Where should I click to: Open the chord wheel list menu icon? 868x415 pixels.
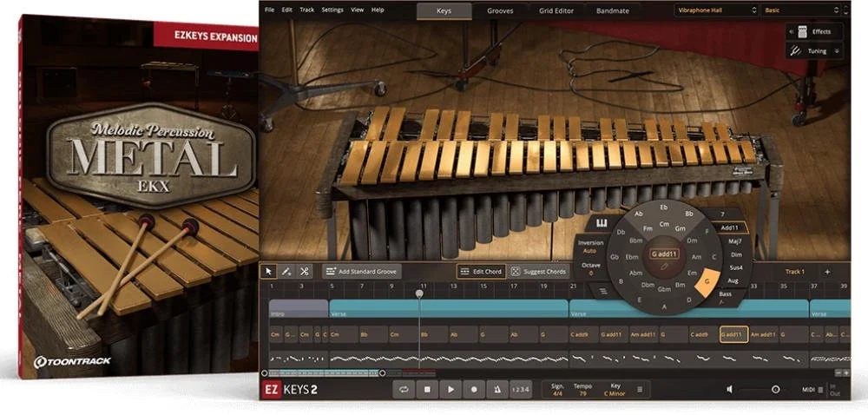pos(602,291)
